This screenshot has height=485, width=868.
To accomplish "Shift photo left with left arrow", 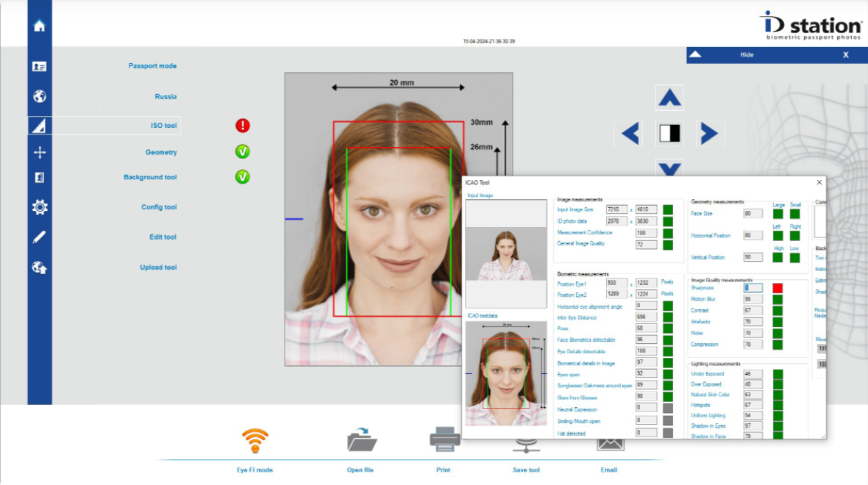I will (630, 133).
